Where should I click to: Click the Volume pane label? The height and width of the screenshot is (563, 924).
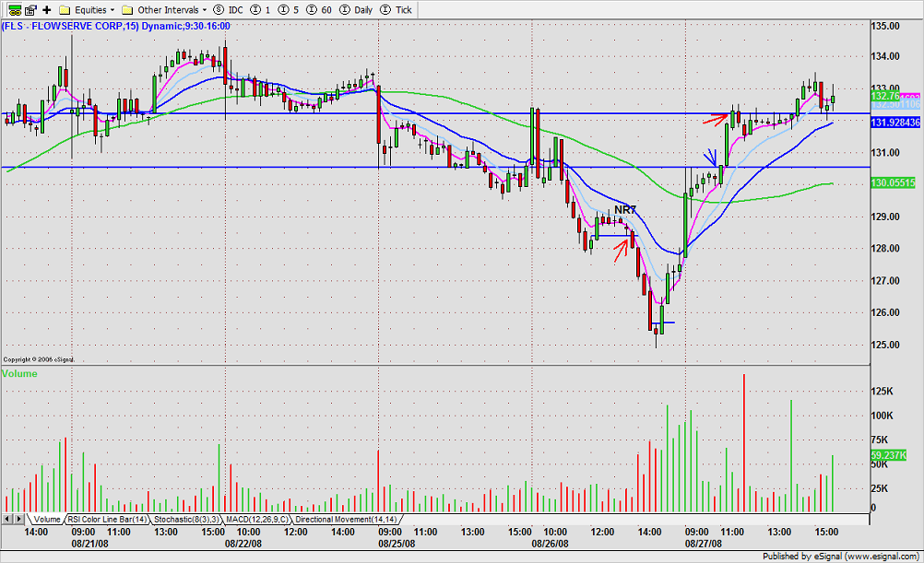(x=19, y=373)
